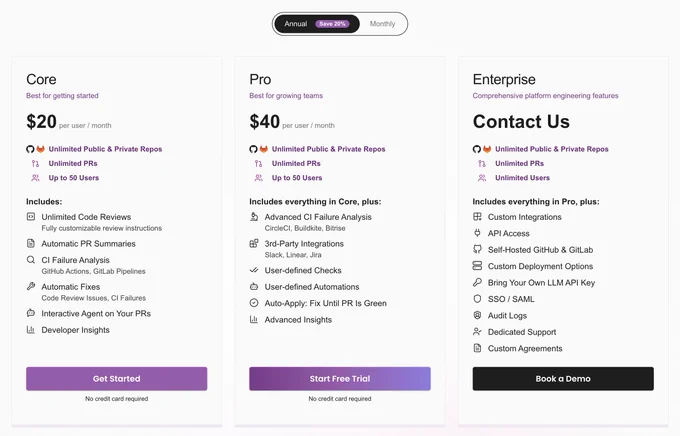Click the users icon in Enterprise plan

[x=482, y=178]
